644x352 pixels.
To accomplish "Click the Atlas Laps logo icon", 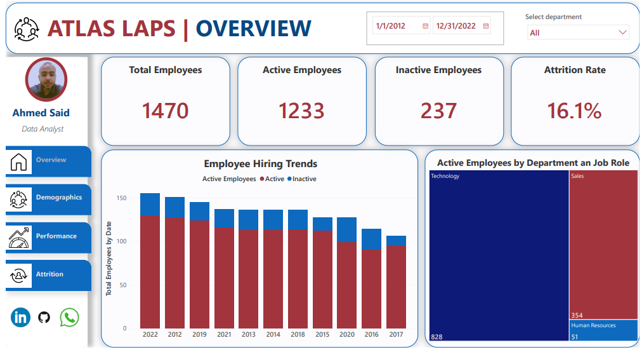I will tap(27, 28).
